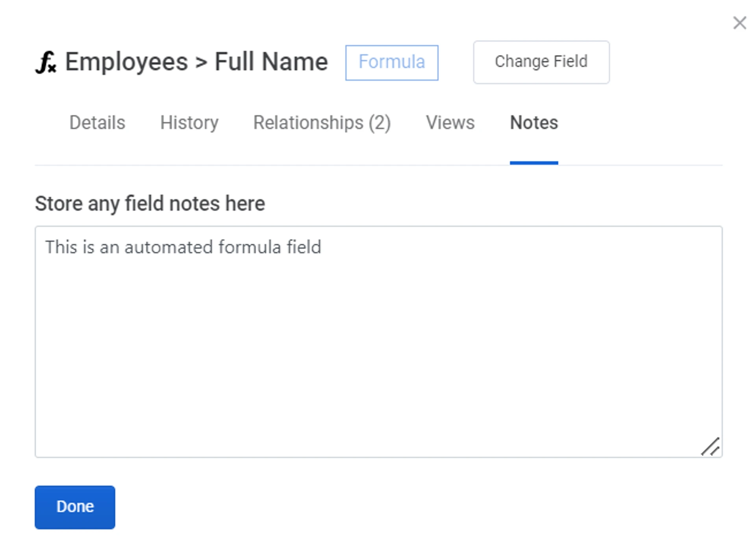Viewport: 756px width, 560px height.
Task: Close the field dialog with X
Action: (x=739, y=23)
